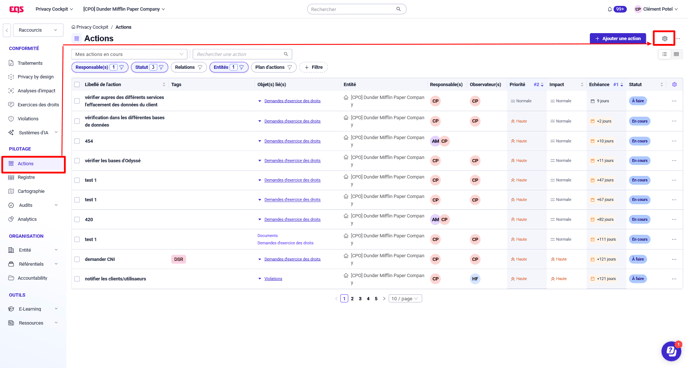Go to page 2 of the actions list
The height and width of the screenshot is (368, 688).
point(352,299)
